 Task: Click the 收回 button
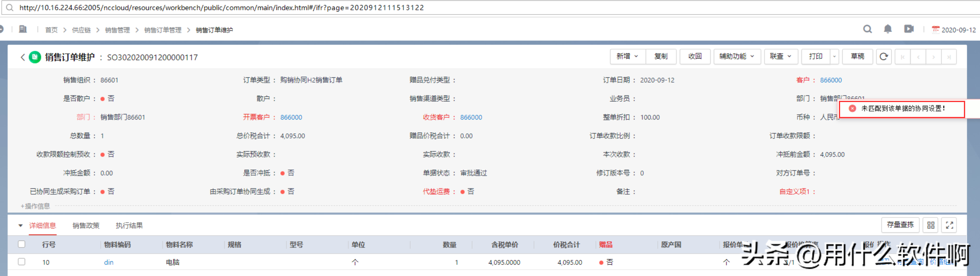(x=695, y=57)
